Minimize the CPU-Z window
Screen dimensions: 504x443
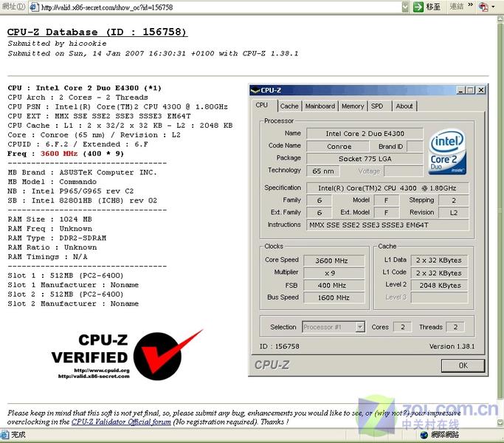pyautogui.click(x=460, y=90)
